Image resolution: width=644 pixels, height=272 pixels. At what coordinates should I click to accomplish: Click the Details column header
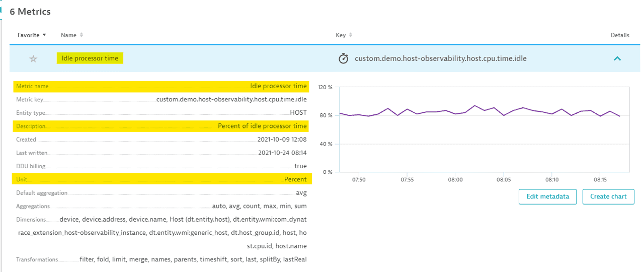[x=620, y=35]
